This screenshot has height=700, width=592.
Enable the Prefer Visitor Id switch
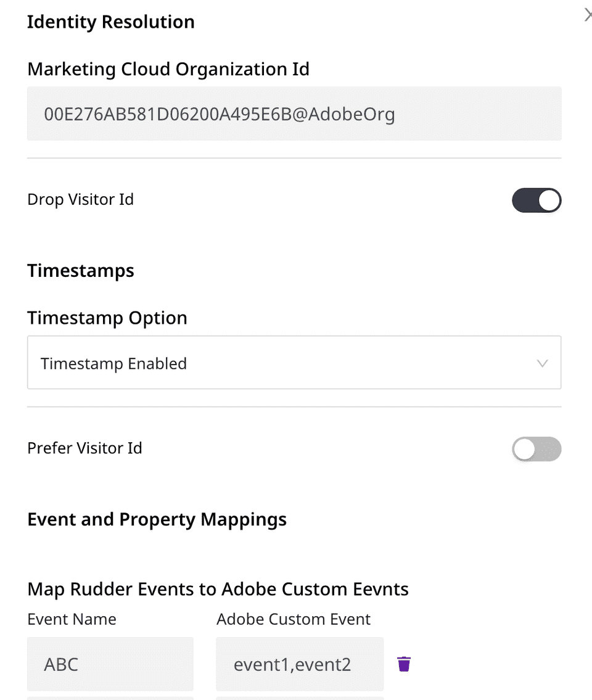(x=536, y=449)
